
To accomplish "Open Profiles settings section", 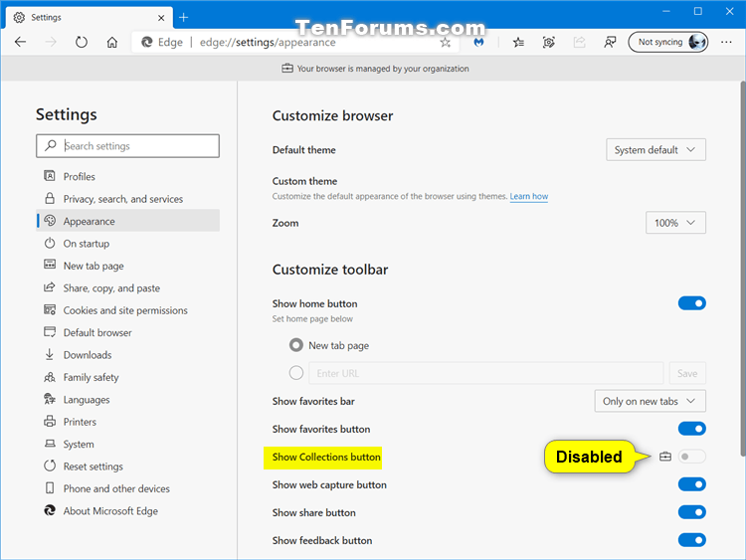I will (127, 176).
